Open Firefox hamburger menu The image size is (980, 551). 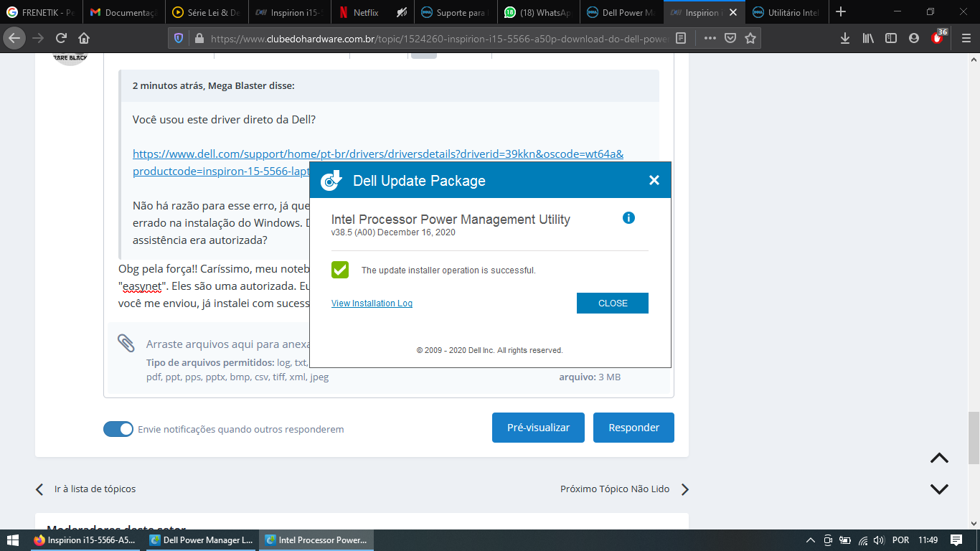(965, 38)
